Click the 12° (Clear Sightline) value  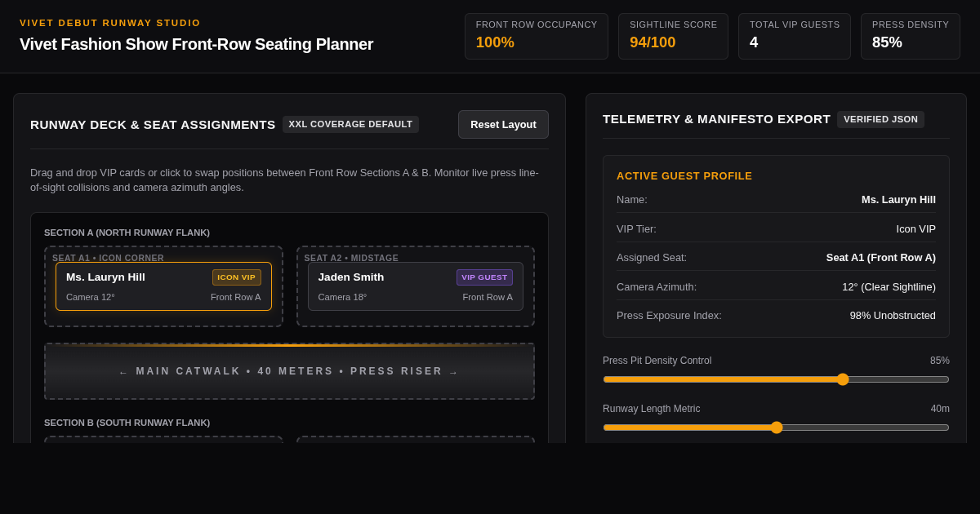(889, 286)
